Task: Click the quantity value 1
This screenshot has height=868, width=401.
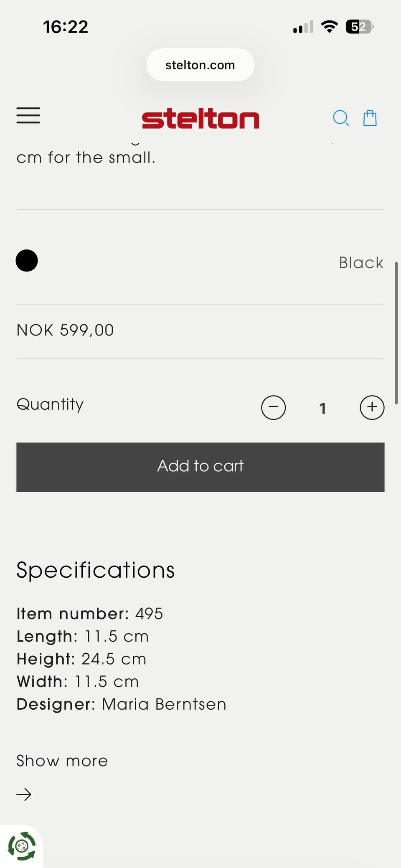Action: pyautogui.click(x=322, y=408)
